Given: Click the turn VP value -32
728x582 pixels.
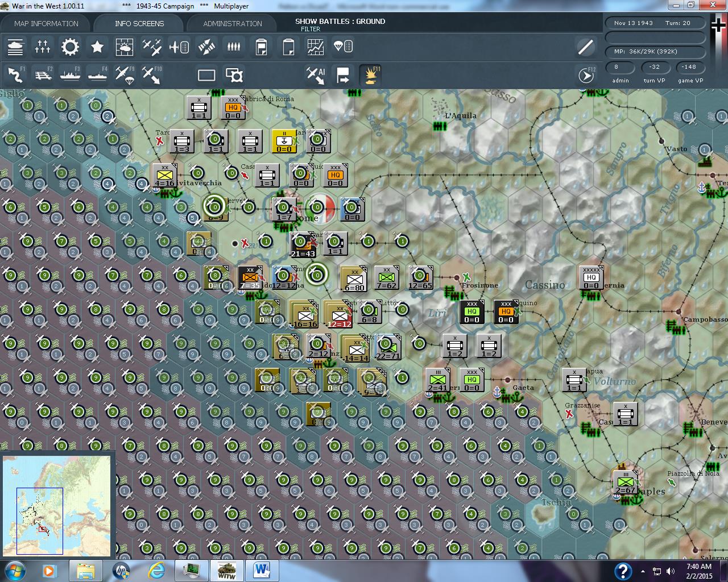Looking at the screenshot, I should pyautogui.click(x=655, y=66).
